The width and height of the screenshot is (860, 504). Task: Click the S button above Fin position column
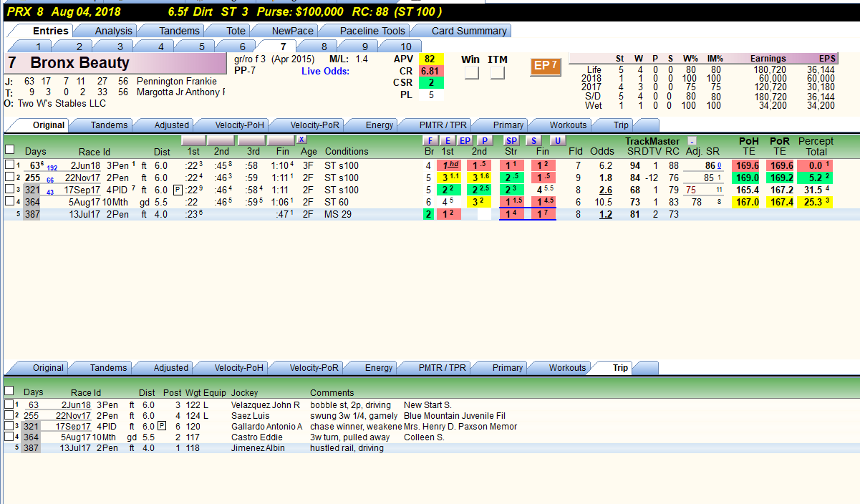tap(534, 140)
